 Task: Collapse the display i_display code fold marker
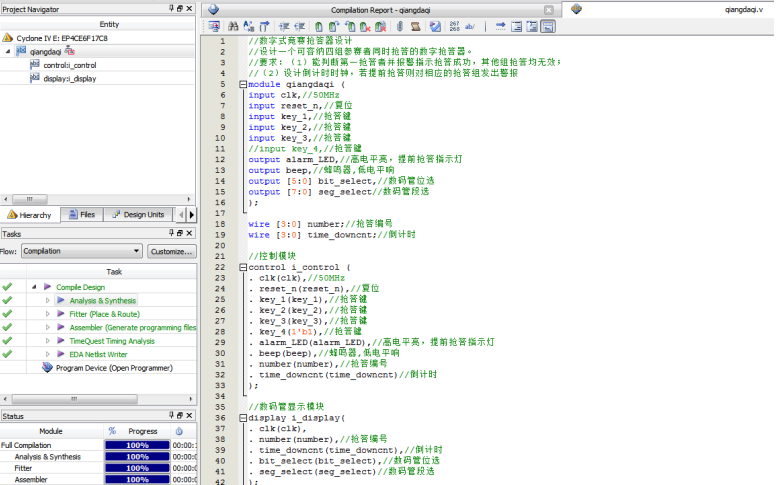point(242,417)
